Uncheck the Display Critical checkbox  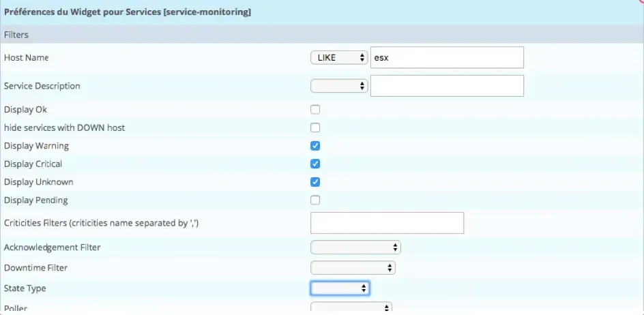coord(315,164)
